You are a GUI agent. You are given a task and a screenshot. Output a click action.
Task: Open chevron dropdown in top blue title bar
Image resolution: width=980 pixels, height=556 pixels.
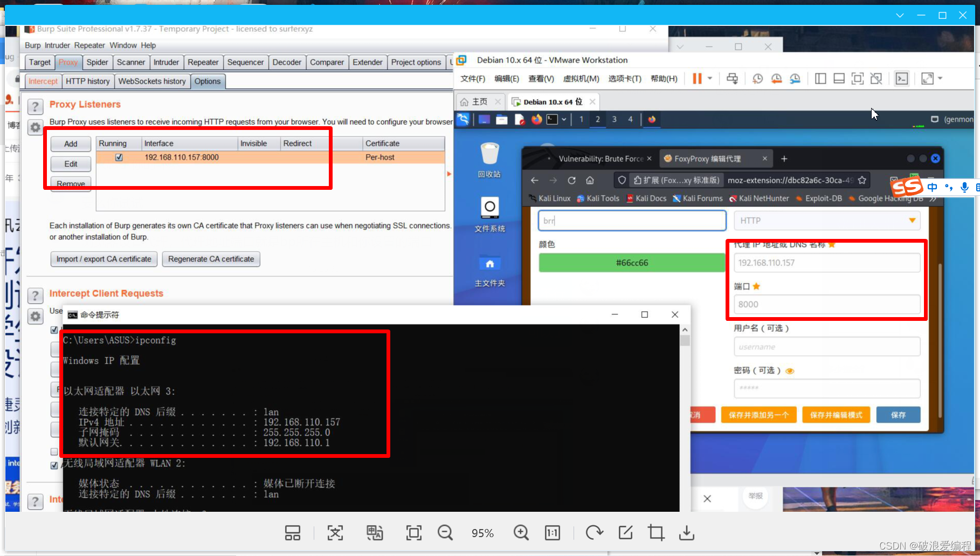coord(900,15)
